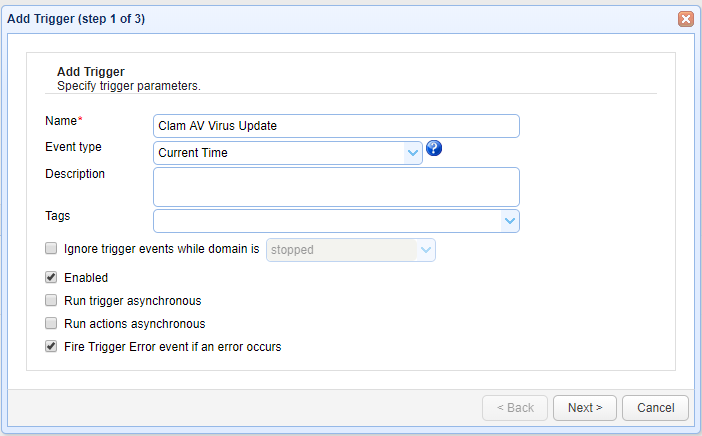This screenshot has height=436, width=702.
Task: Open the stopped domain state dropdown
Action: coord(426,250)
